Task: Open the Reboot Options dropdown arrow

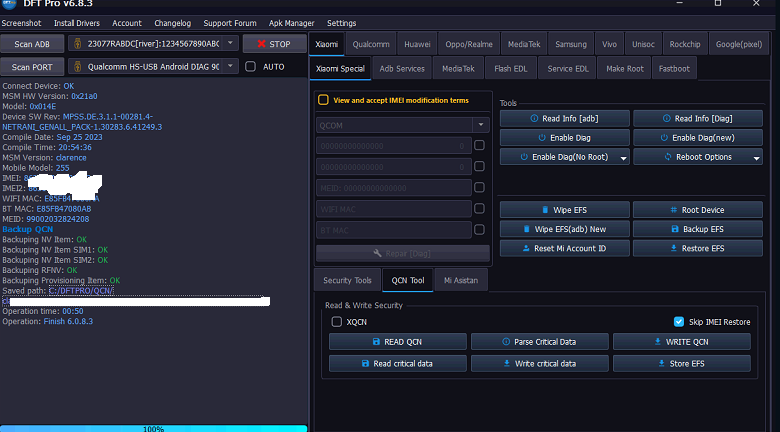Action: coord(757,158)
